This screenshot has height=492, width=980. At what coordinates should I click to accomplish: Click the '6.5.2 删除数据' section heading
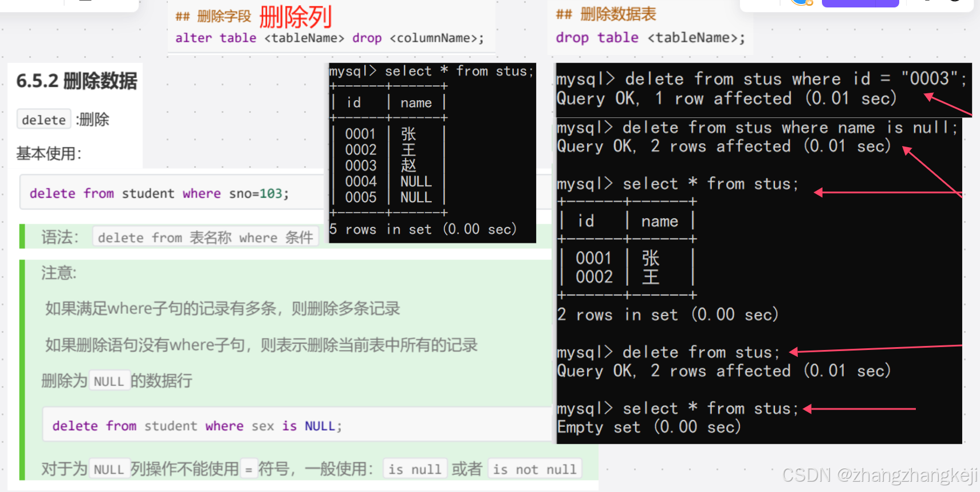pos(77,81)
